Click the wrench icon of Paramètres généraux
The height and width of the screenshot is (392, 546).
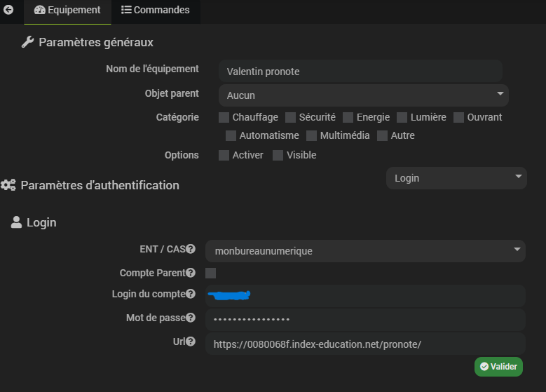[27, 42]
